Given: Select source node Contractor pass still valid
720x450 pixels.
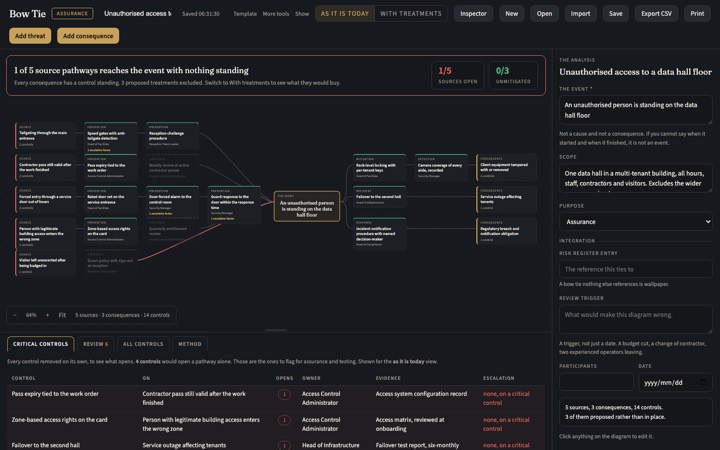Looking at the screenshot, I should (45, 168).
